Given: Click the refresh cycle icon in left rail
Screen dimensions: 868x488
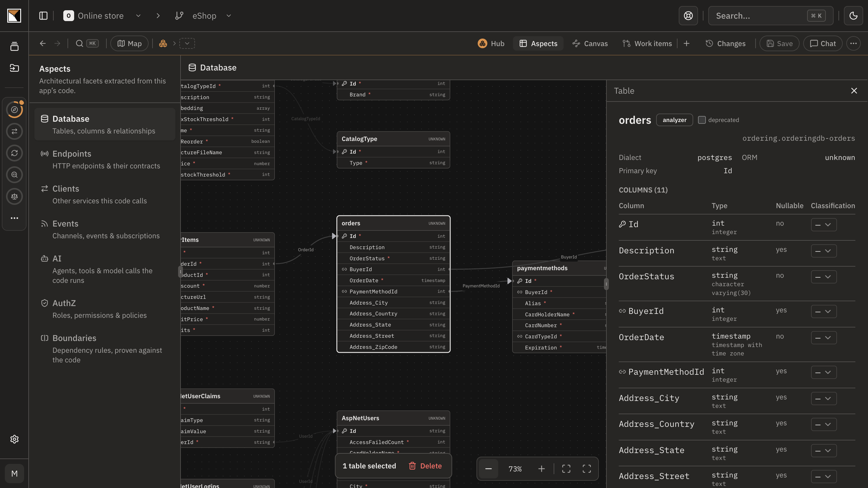Looking at the screenshot, I should pyautogui.click(x=14, y=153).
